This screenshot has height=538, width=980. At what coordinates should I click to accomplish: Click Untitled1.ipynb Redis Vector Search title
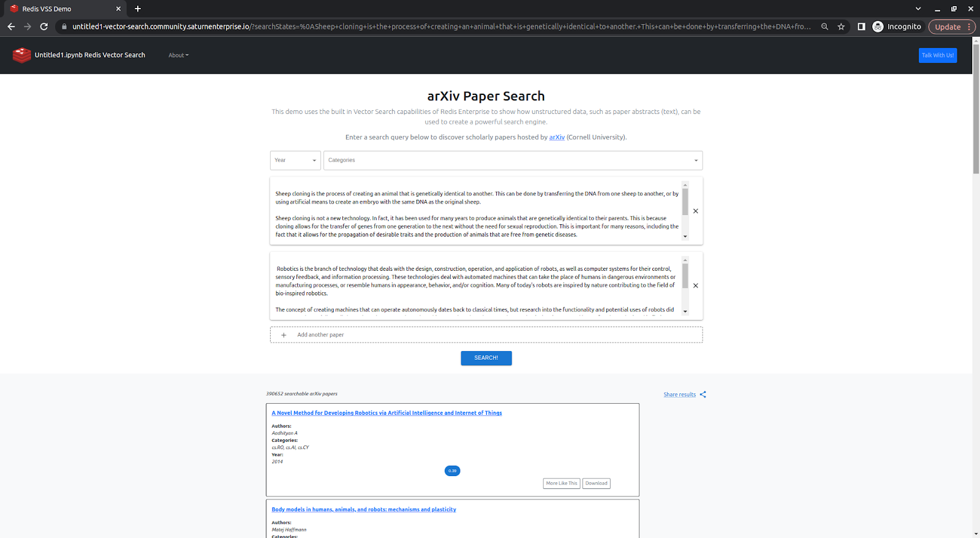(90, 55)
